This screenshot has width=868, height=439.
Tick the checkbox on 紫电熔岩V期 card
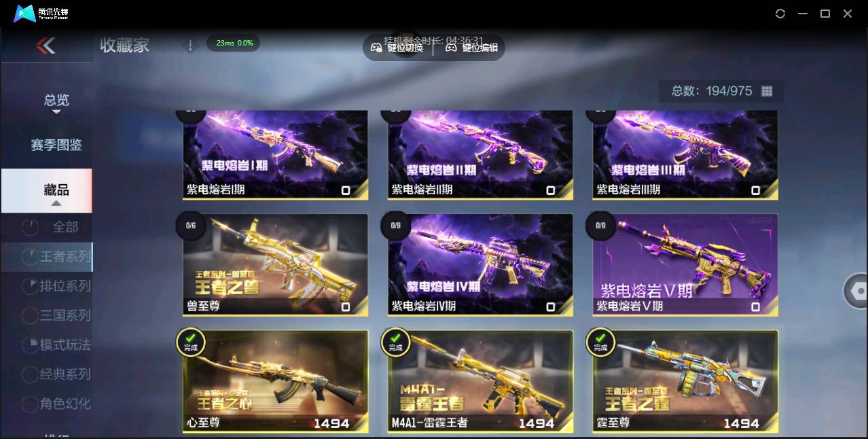pyautogui.click(x=755, y=307)
